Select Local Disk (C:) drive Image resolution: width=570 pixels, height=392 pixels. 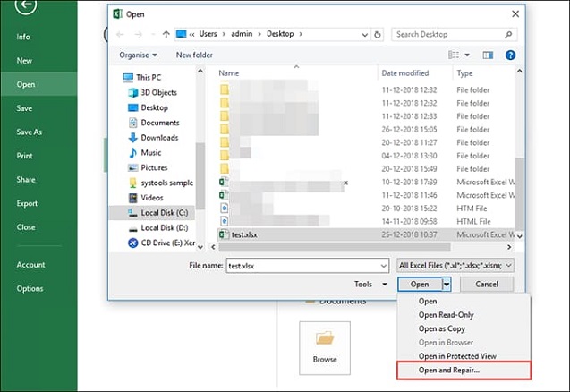(x=152, y=213)
